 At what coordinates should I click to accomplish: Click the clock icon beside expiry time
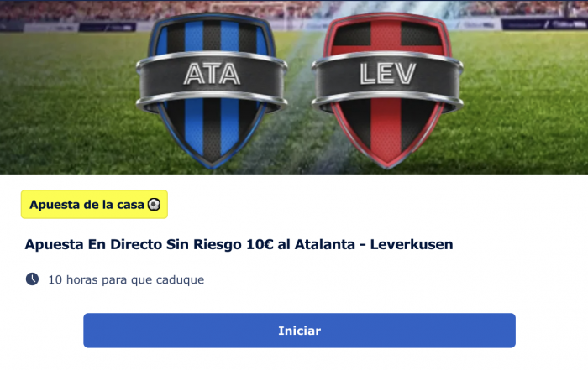32,279
